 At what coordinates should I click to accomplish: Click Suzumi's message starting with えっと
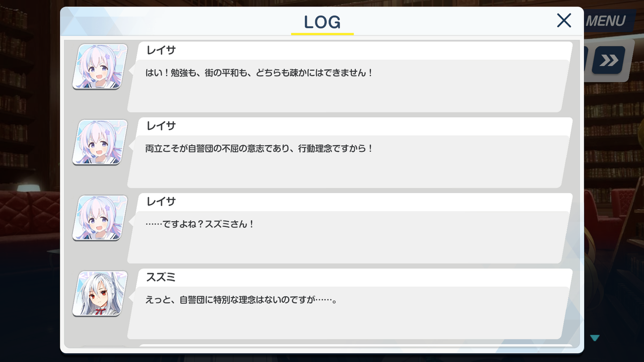pyautogui.click(x=241, y=301)
